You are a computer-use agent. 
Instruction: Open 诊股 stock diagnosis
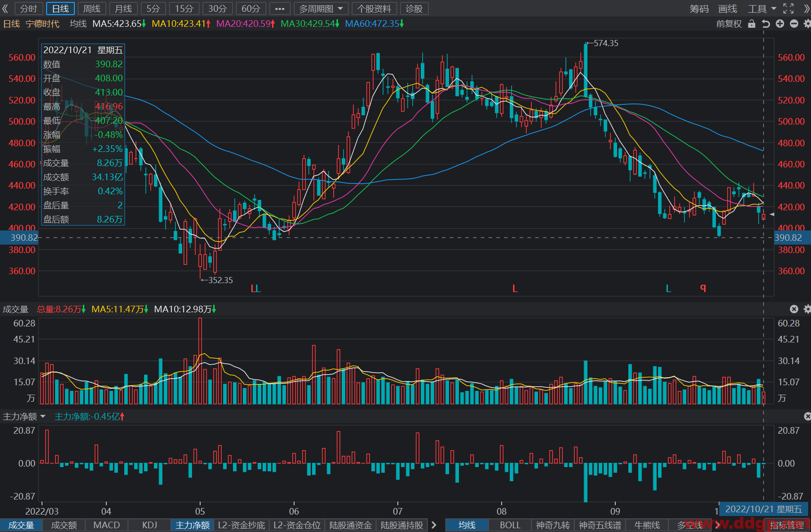(x=414, y=8)
